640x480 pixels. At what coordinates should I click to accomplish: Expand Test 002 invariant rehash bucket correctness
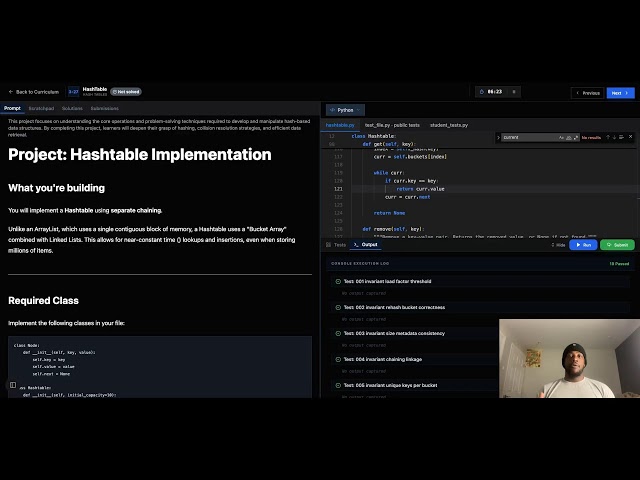480,307
